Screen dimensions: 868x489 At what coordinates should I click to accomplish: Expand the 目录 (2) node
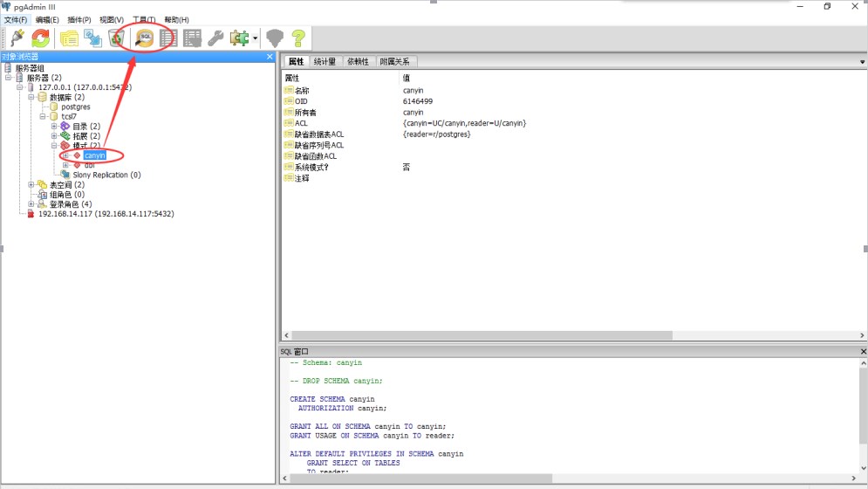[54, 127]
